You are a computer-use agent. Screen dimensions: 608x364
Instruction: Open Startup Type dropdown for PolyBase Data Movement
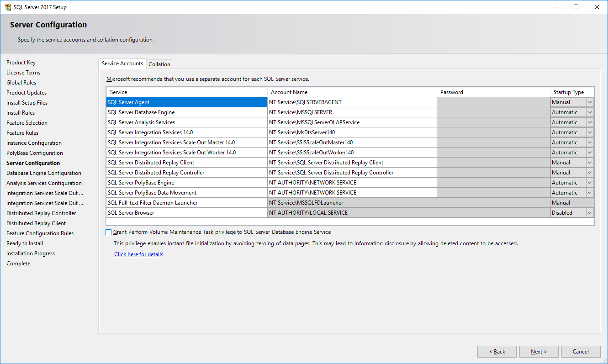[x=589, y=193]
